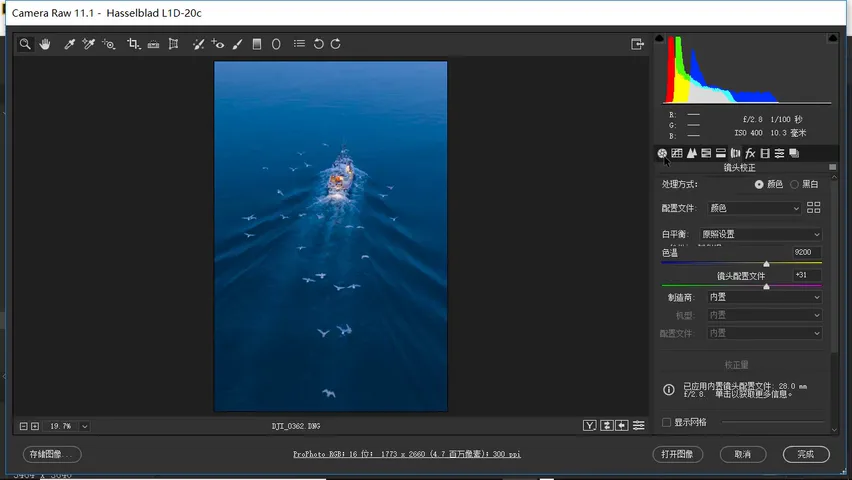Viewport: 852px width, 480px height.
Task: Select the Transform tool
Action: (173, 44)
